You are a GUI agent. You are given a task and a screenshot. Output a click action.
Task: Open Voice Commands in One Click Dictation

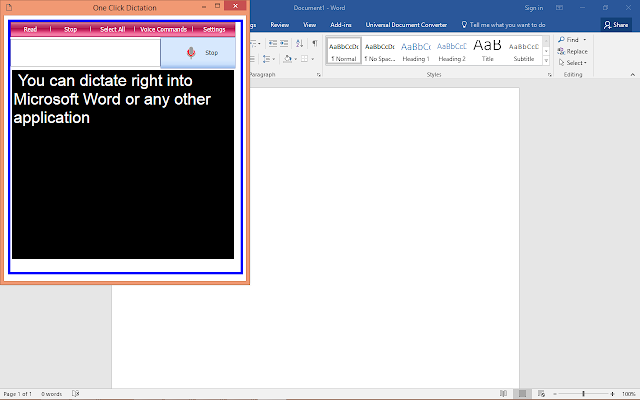click(x=163, y=29)
